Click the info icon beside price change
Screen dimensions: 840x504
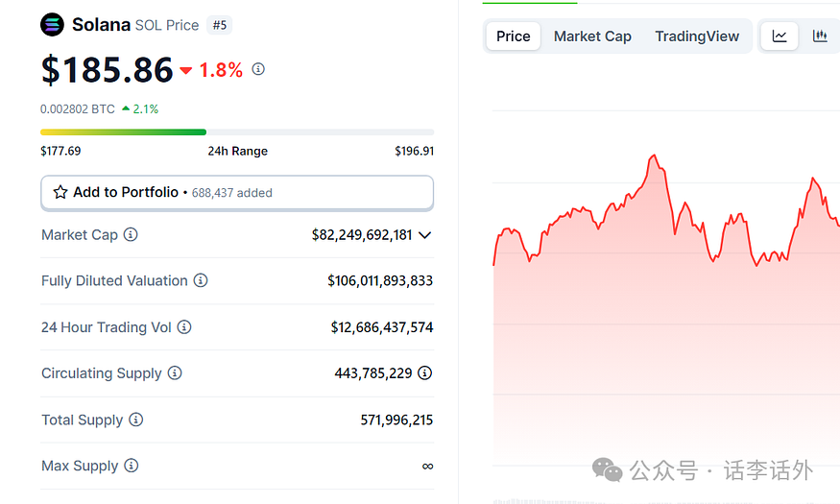coord(258,69)
